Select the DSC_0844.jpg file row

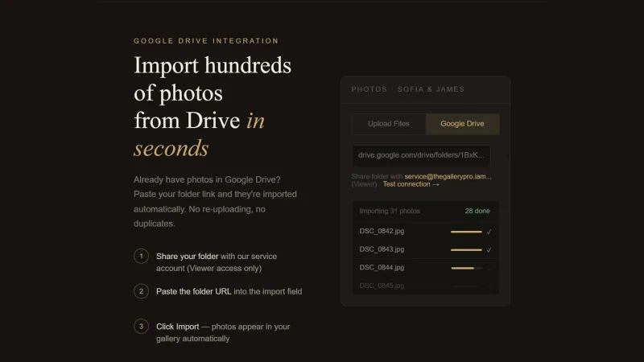(x=426, y=268)
